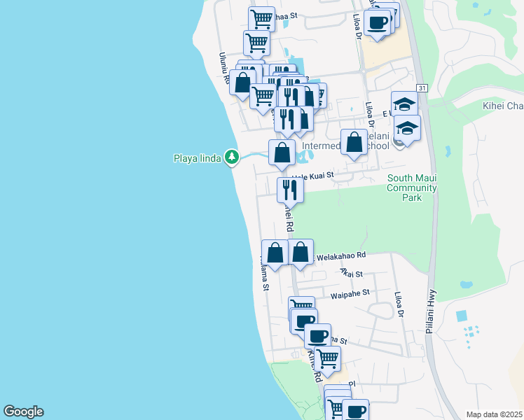
Task: Click the route 31 highway shield
Action: [x=422, y=87]
